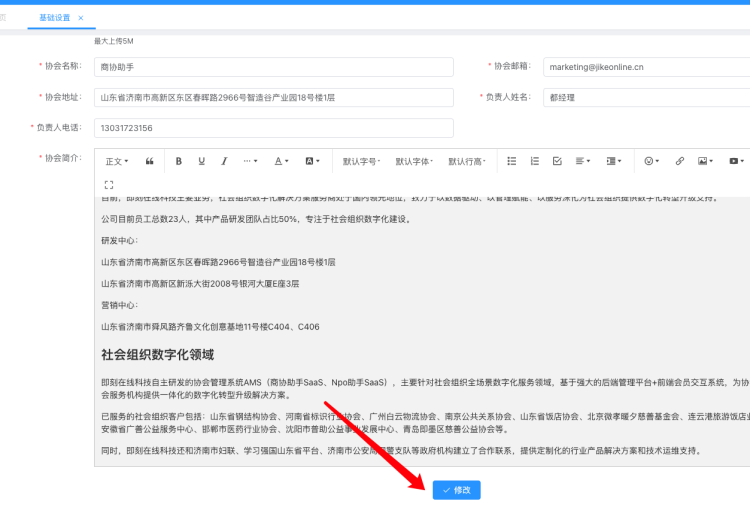
Task: Switch to the 基础设置 tab
Action: tap(54, 18)
